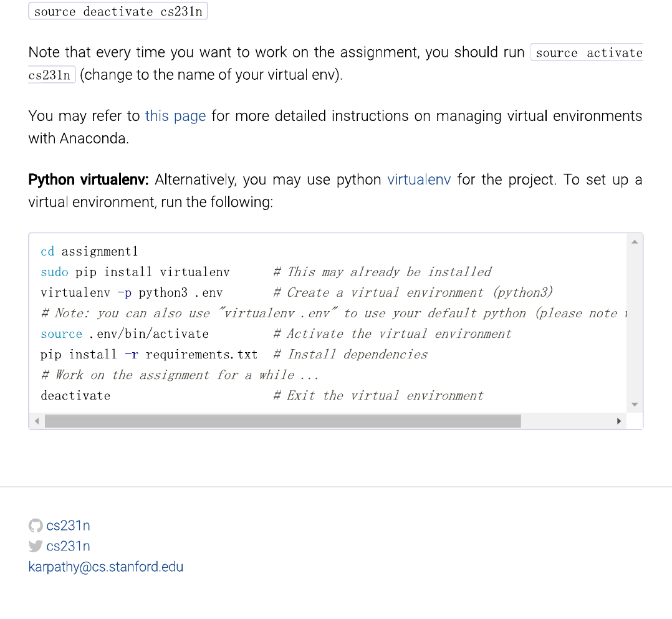Image resolution: width=672 pixels, height=619 pixels.
Task: Follow the "this page" Anaconda instructions link
Action: click(x=175, y=116)
